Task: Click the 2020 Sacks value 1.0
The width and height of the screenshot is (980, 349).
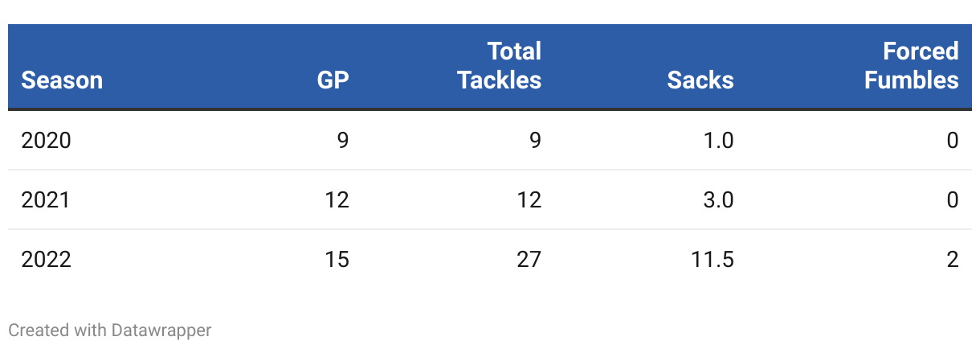Action: (x=718, y=141)
